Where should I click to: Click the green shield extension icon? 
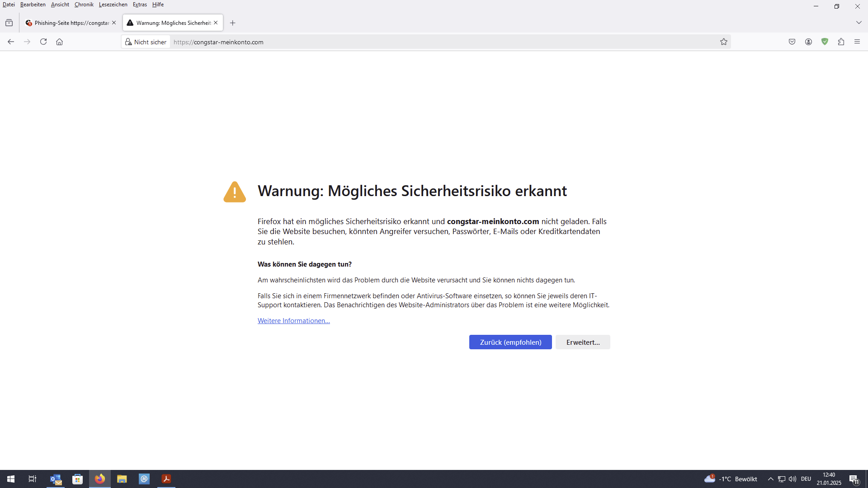click(x=825, y=42)
